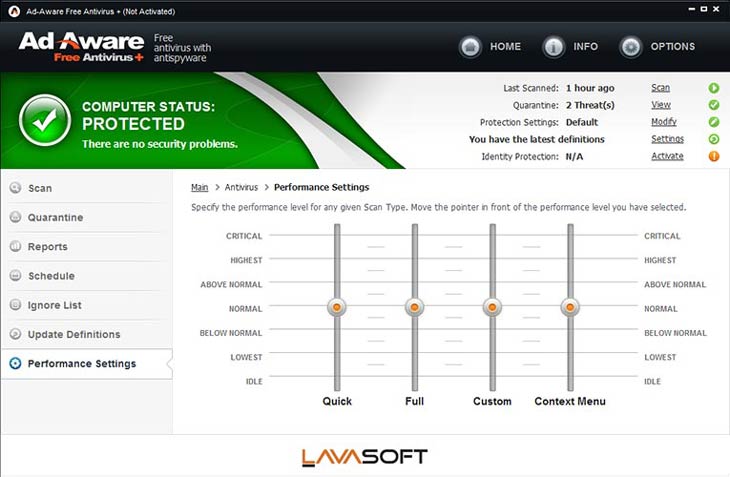Click the Context Menu label below slider
Screen dimensions: 730x477
[570, 401]
